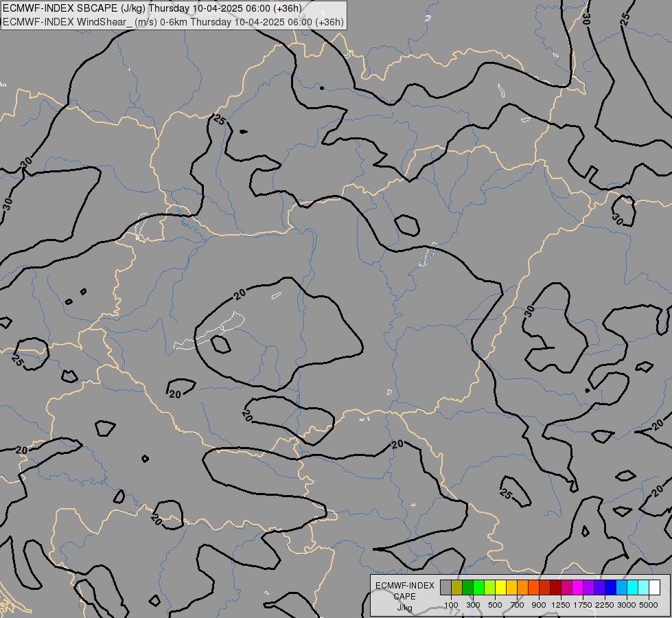The width and height of the screenshot is (672, 618).
Task: Click the 700 value on the legend scale
Action: point(518,605)
